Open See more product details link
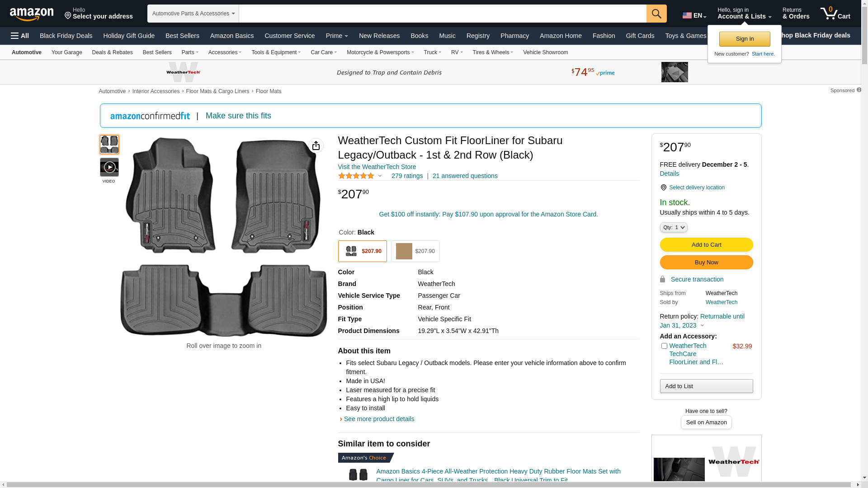The width and height of the screenshot is (868, 488). [x=379, y=419]
